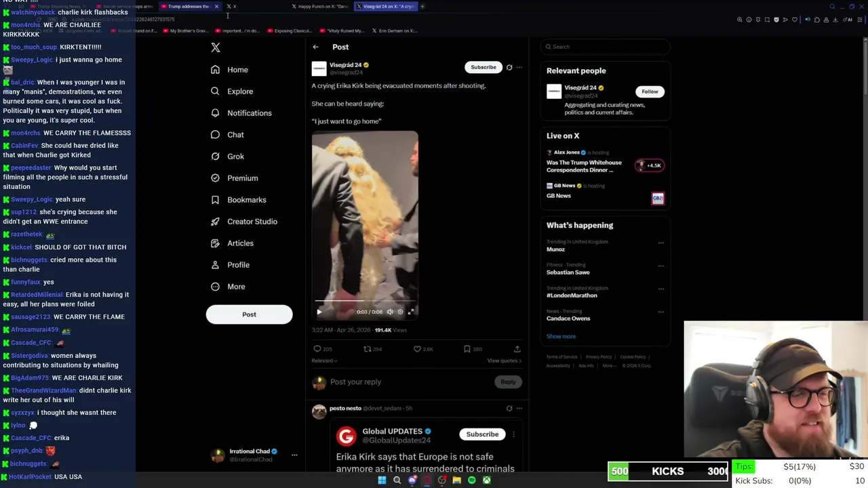Expand video to fullscreen

click(x=410, y=312)
